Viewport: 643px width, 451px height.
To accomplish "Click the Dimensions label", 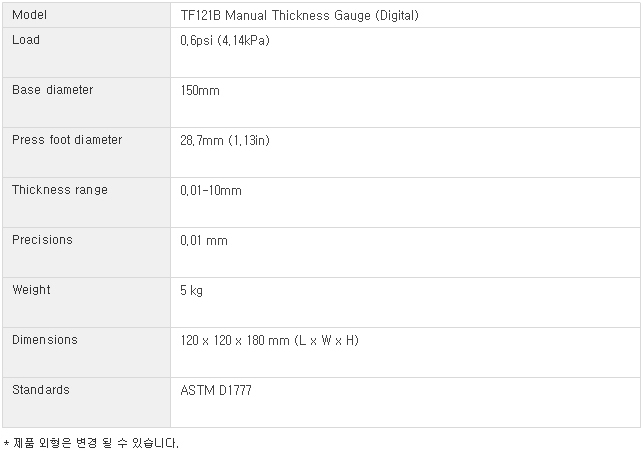I will [x=45, y=340].
